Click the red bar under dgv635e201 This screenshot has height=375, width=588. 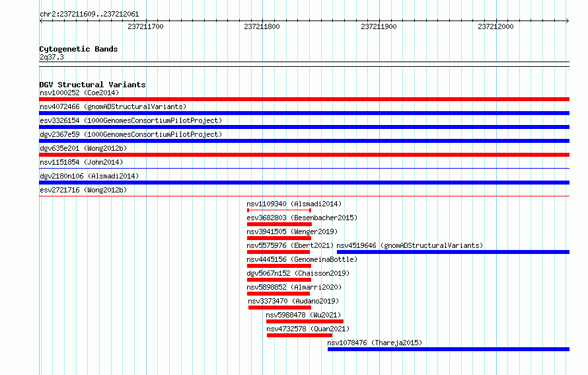pyautogui.click(x=304, y=155)
